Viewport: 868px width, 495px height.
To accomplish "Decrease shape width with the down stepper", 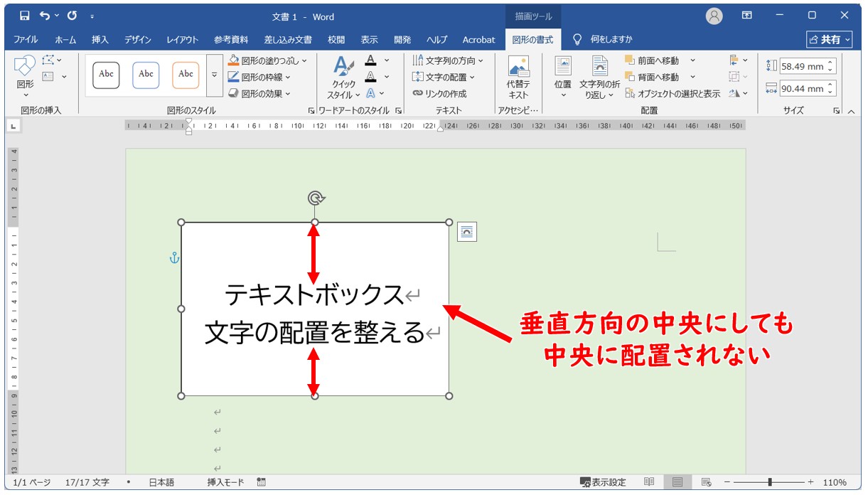I will tap(831, 93).
